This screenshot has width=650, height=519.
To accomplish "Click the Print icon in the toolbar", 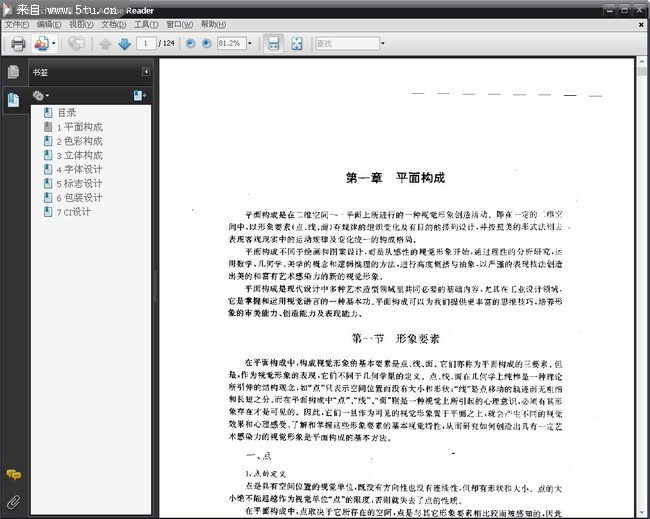I will 17,44.
